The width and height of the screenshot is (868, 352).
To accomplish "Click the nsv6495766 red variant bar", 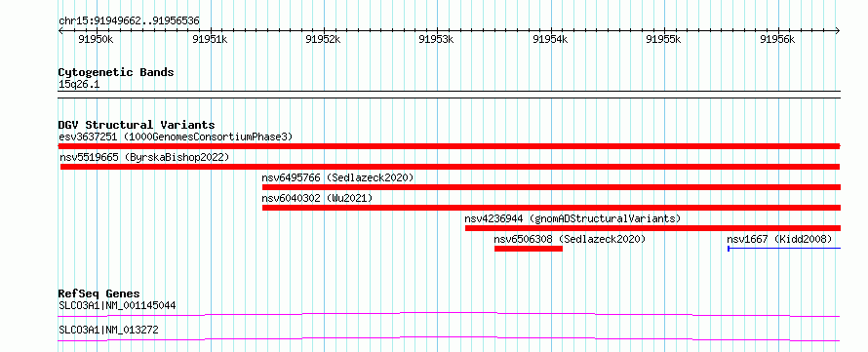I will pos(551,187).
